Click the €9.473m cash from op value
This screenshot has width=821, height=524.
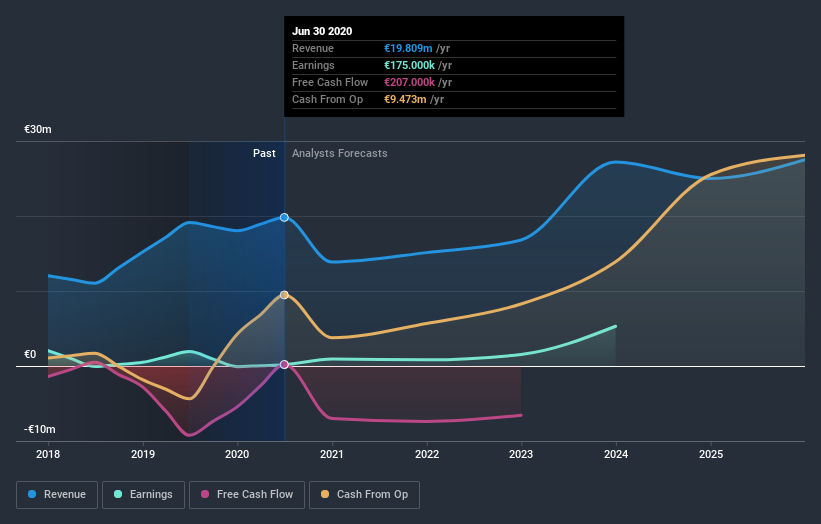coord(405,99)
